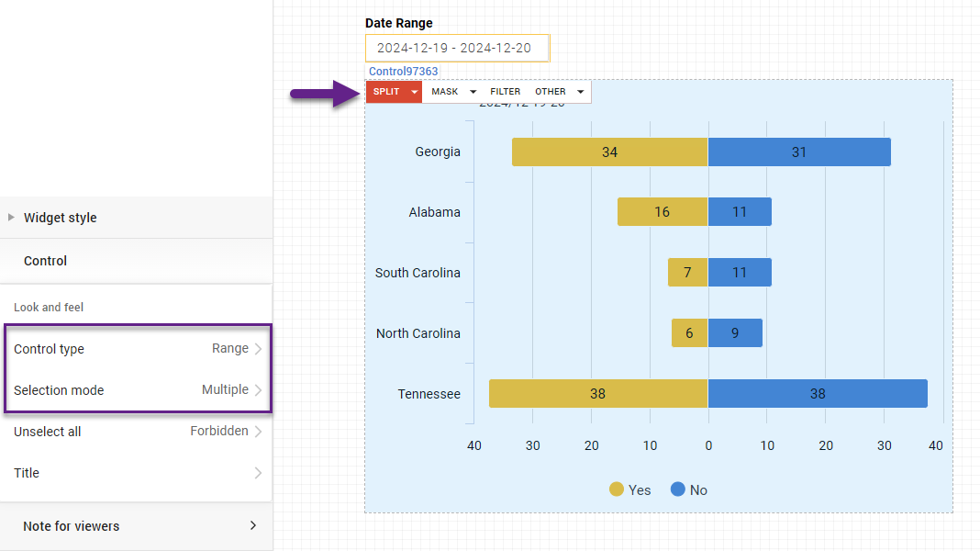Open the Unselect all Forbidden setting
The image size is (980, 551).
(x=136, y=431)
